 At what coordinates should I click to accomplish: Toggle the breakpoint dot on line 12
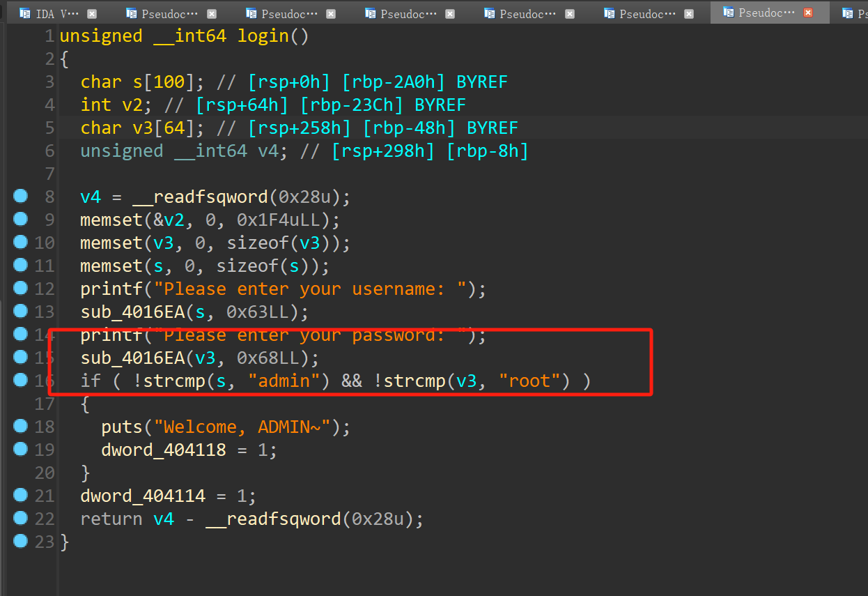coord(20,287)
